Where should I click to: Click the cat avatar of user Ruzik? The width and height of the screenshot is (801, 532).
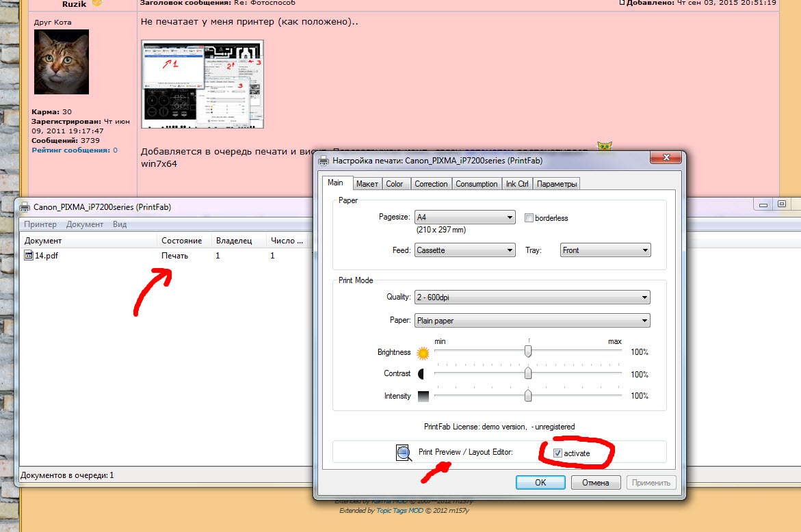point(62,62)
